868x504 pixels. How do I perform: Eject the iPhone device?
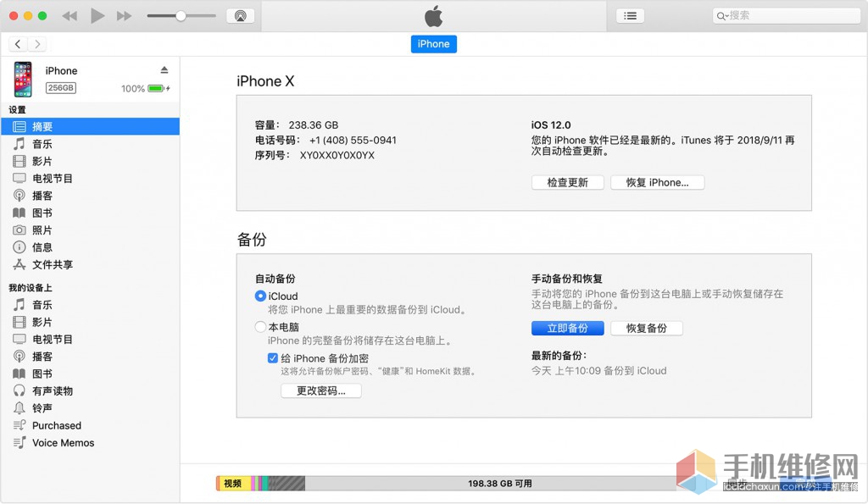164,69
